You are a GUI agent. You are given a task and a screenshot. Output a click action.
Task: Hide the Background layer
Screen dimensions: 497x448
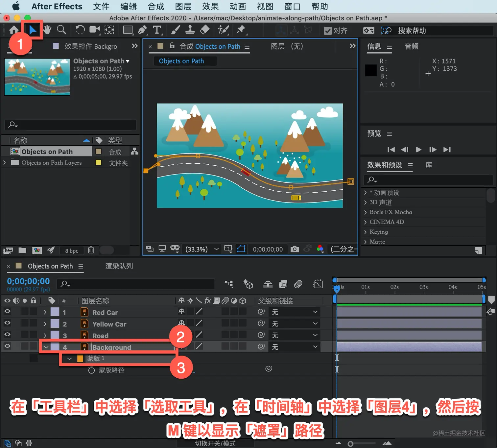[x=7, y=346]
